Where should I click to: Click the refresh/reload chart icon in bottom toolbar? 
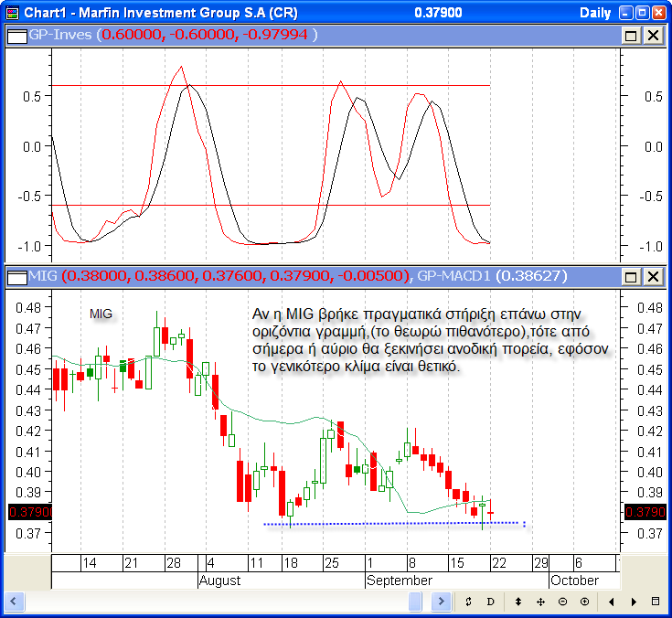tap(468, 602)
